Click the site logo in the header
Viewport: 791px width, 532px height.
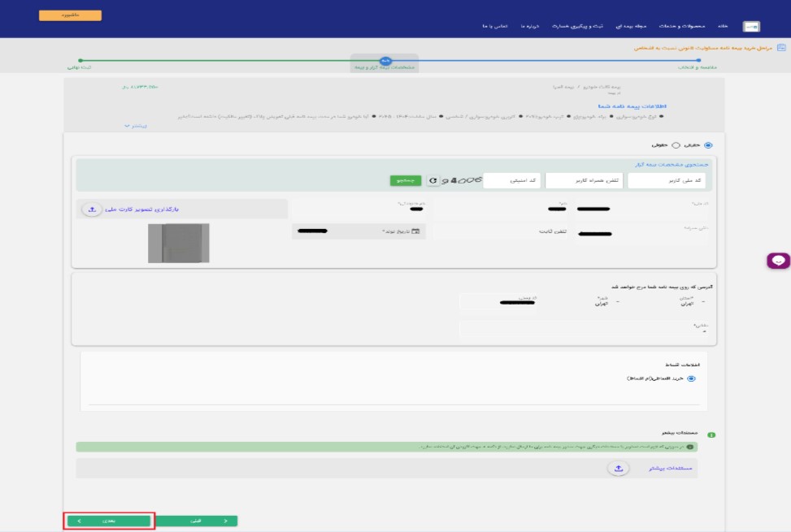click(753, 27)
